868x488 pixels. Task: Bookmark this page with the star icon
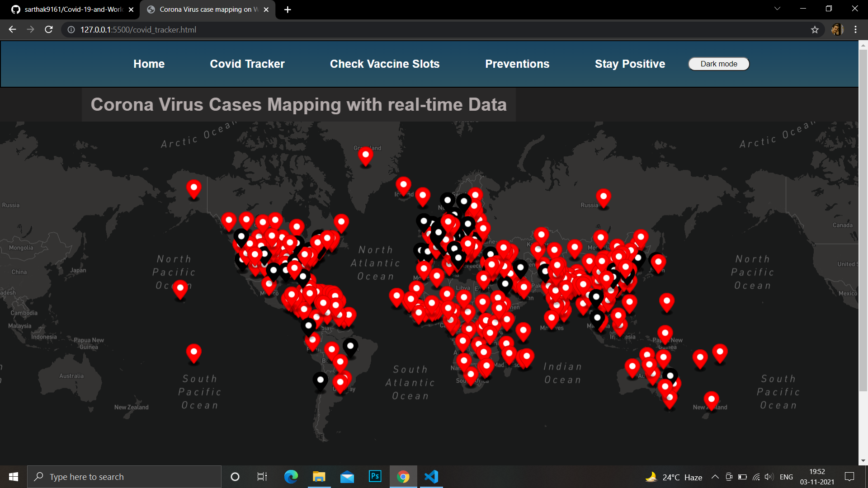click(815, 30)
